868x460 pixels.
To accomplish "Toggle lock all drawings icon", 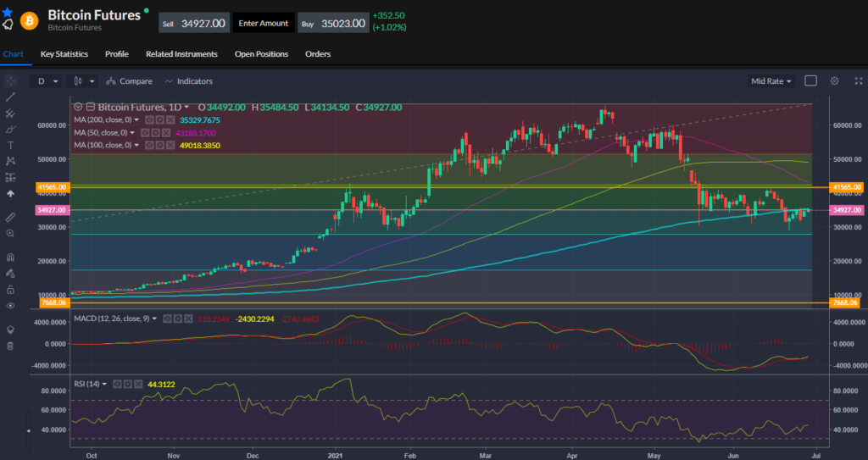I will [x=10, y=290].
